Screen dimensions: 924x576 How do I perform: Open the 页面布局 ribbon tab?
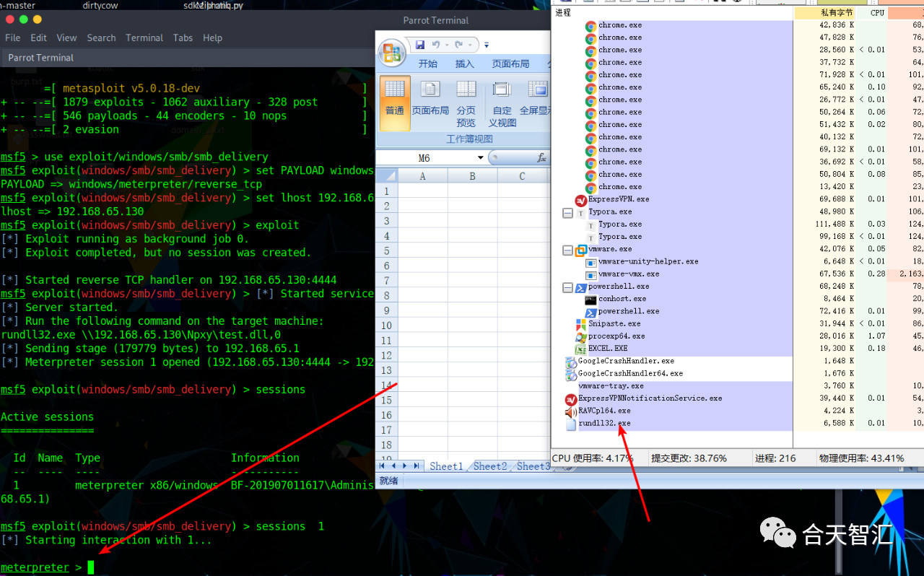(510, 64)
